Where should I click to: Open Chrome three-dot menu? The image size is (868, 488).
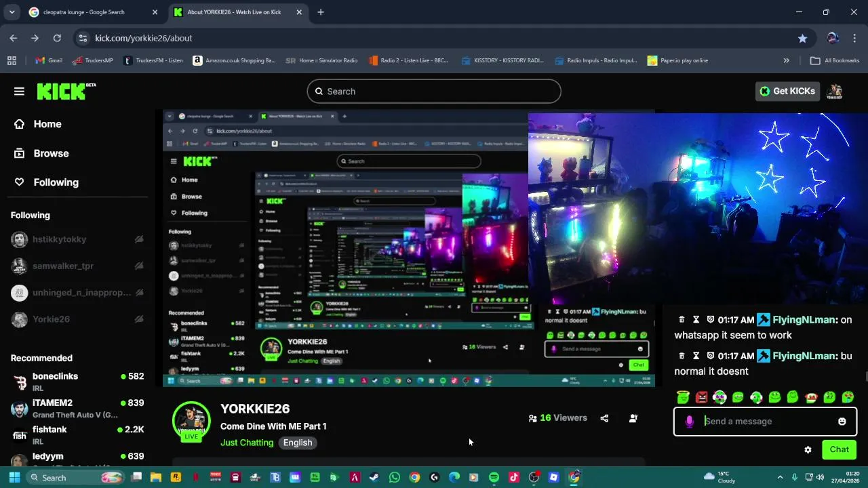click(854, 39)
